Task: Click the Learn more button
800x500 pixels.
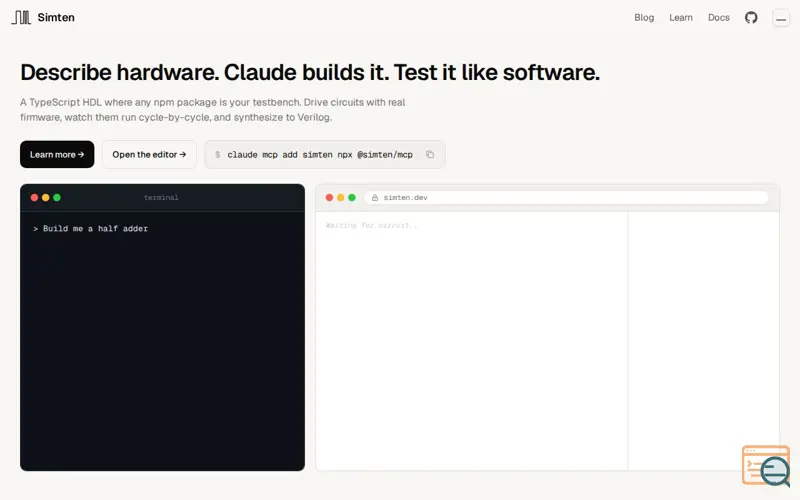Action: pyautogui.click(x=57, y=154)
